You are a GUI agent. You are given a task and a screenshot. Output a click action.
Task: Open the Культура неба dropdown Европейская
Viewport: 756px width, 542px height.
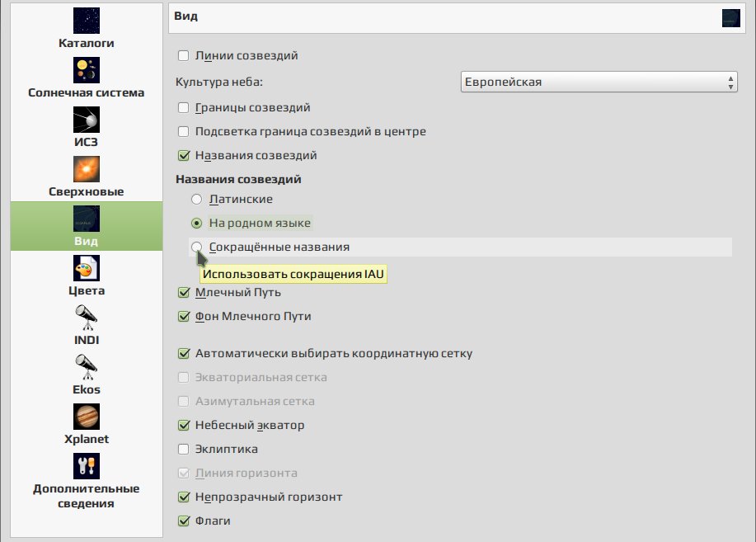click(x=599, y=82)
